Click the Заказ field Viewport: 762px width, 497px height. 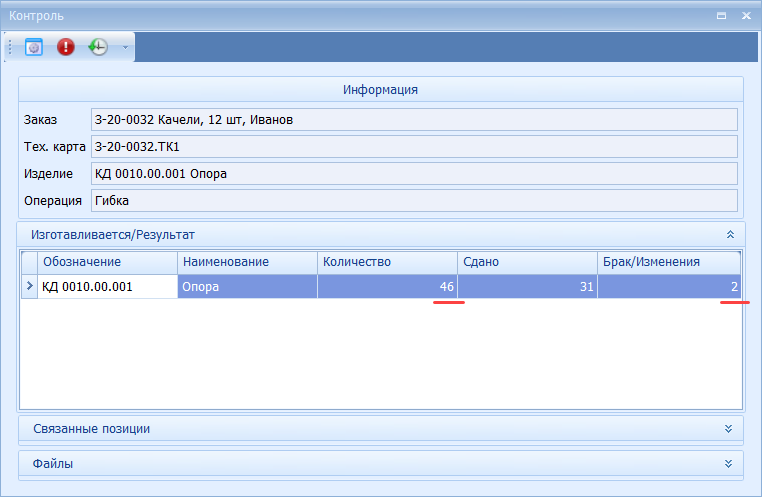click(413, 120)
